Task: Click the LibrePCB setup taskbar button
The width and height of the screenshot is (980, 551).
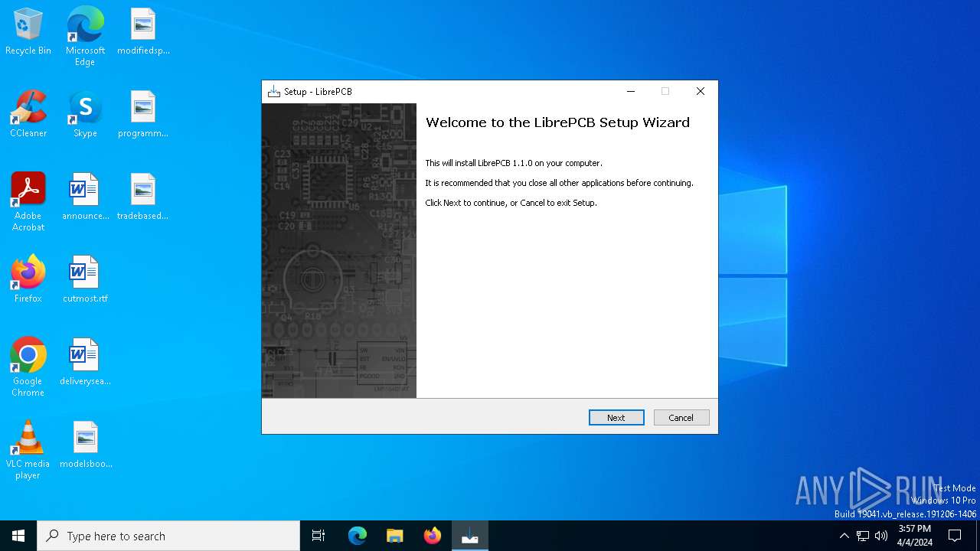Action: (470, 536)
